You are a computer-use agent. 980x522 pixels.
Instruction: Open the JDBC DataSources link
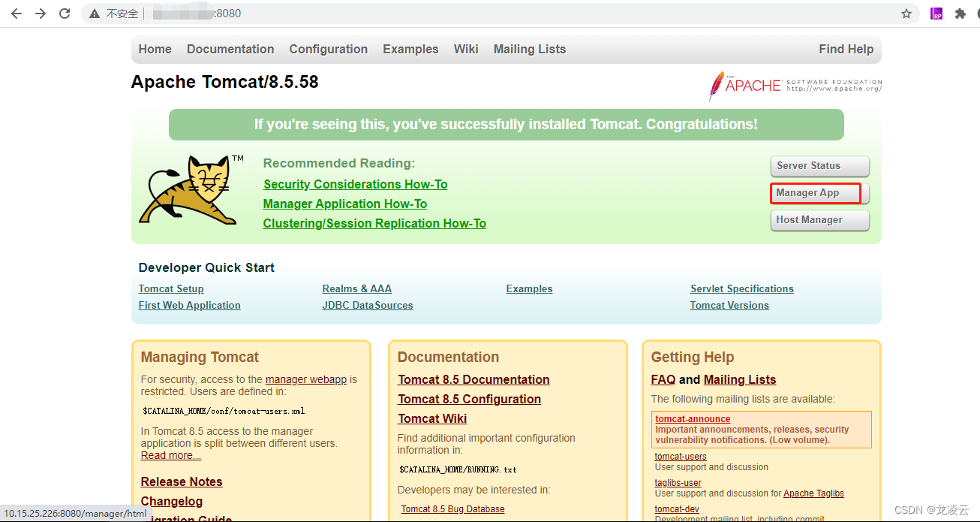pos(368,306)
